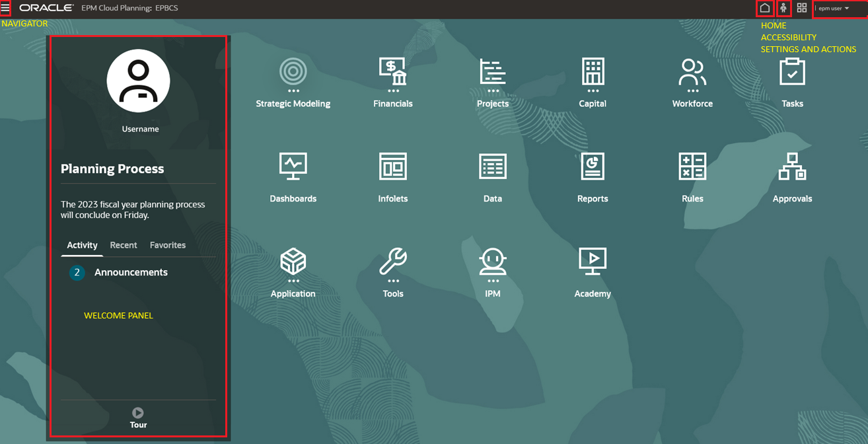Switch to the Activity tab
The image size is (868, 444).
[82, 245]
